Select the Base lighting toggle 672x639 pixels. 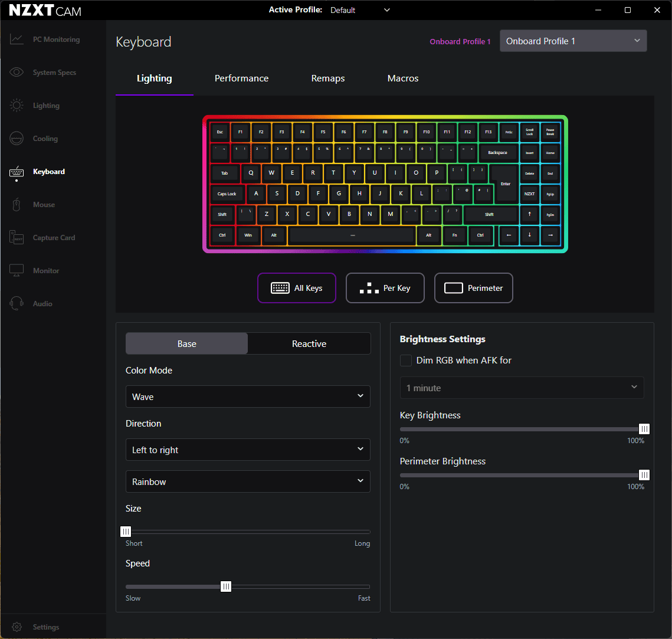[187, 344]
